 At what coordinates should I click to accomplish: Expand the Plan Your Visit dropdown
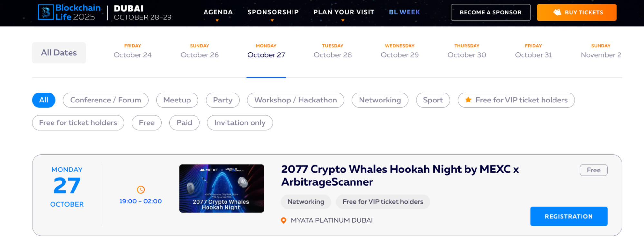tap(343, 12)
